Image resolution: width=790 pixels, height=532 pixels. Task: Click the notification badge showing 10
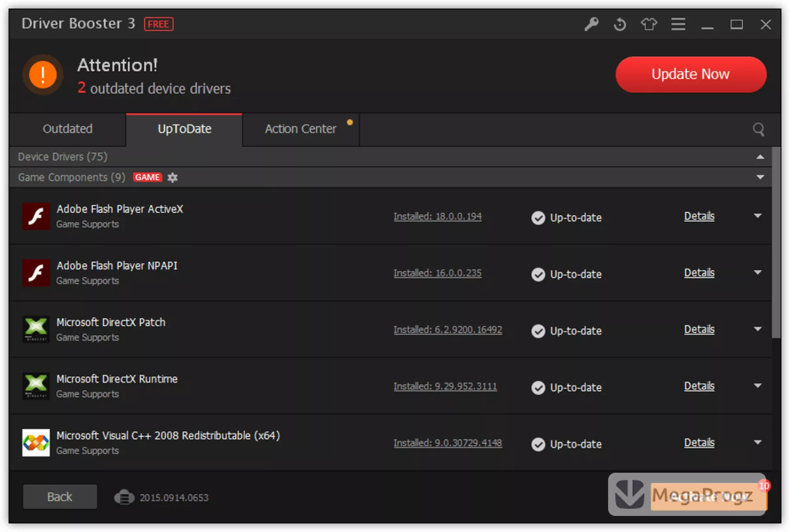(x=764, y=486)
